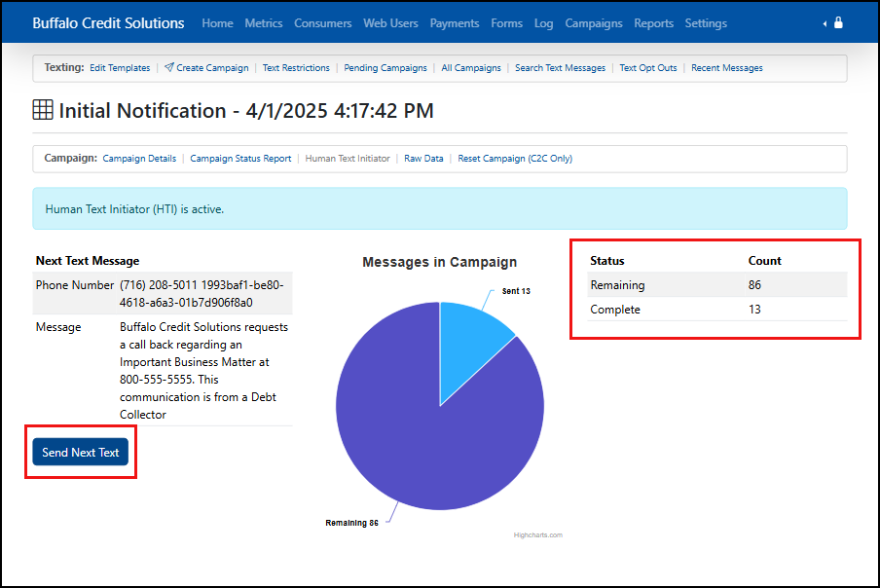Open the Log menu item

point(543,23)
